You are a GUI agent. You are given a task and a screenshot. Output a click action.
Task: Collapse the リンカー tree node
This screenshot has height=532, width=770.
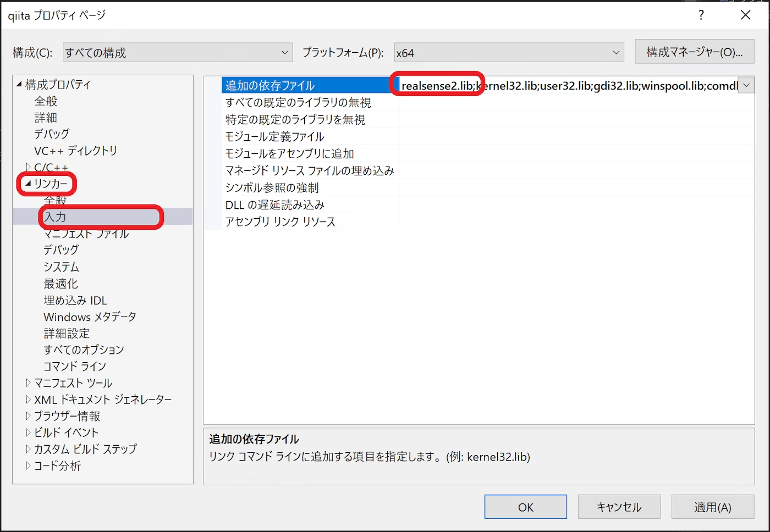(29, 184)
